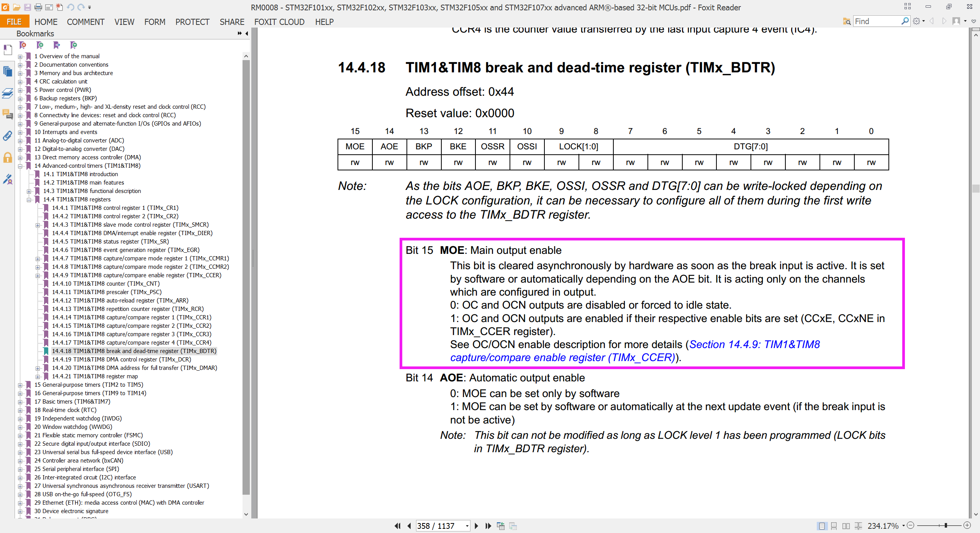Switch to the HOME tab

point(46,22)
